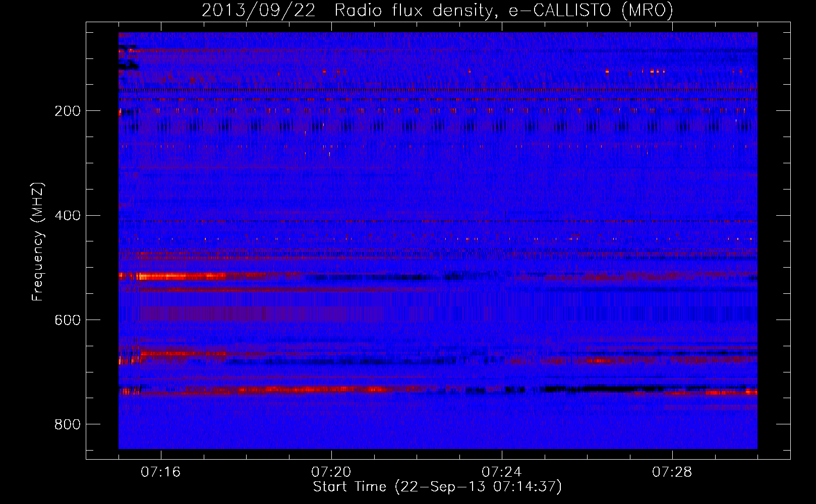Click the 07:16 time tick label
Viewport: 816px width, 504px height.
pos(160,472)
